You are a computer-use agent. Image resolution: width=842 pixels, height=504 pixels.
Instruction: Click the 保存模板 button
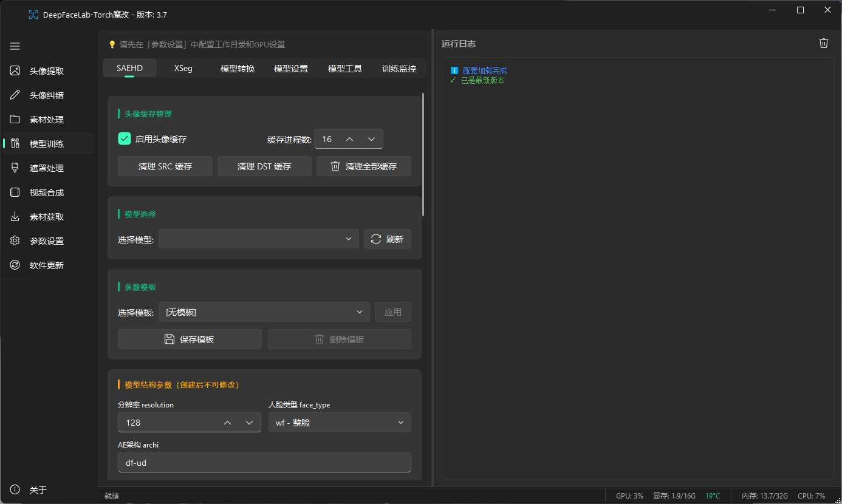190,339
